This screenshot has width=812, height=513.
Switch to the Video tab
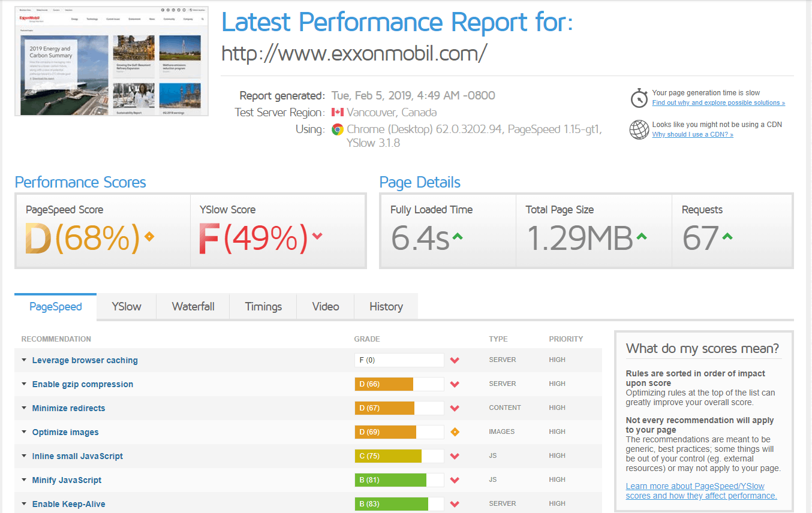click(326, 306)
